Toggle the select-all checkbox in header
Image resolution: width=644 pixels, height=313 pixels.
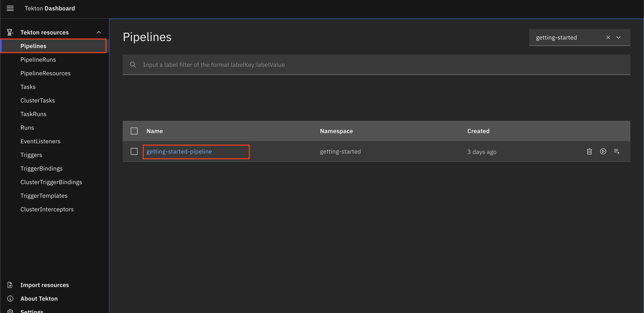(x=134, y=131)
